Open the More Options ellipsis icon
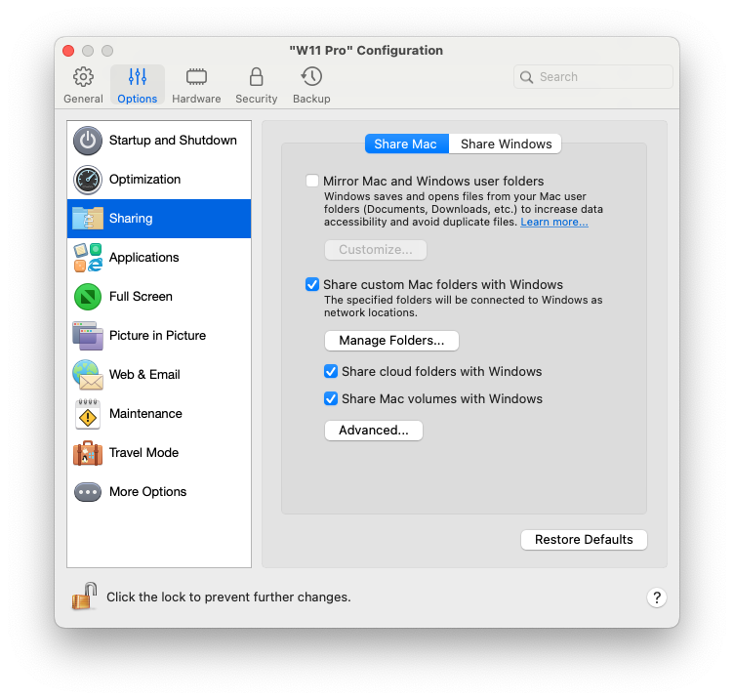This screenshot has height=700, width=734. click(x=88, y=492)
